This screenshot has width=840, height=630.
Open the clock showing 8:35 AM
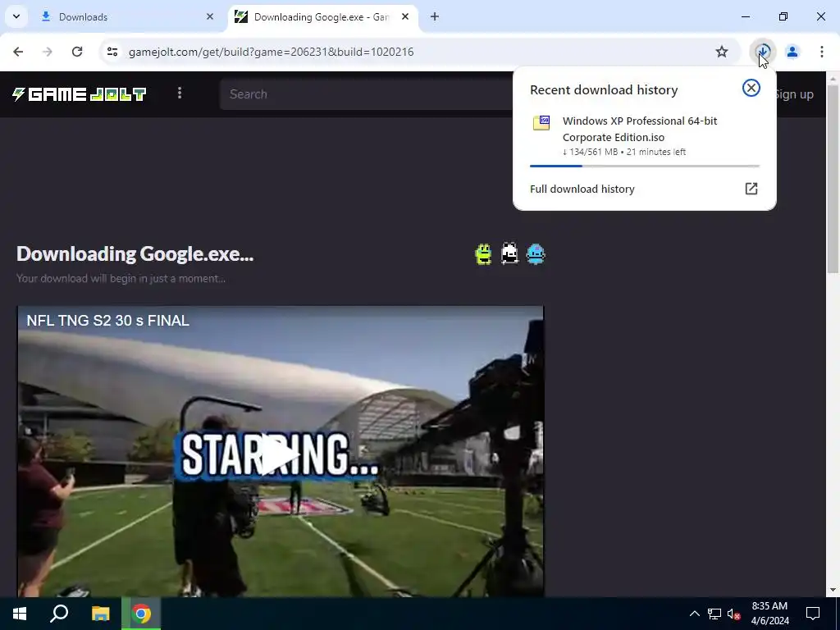[769, 614]
